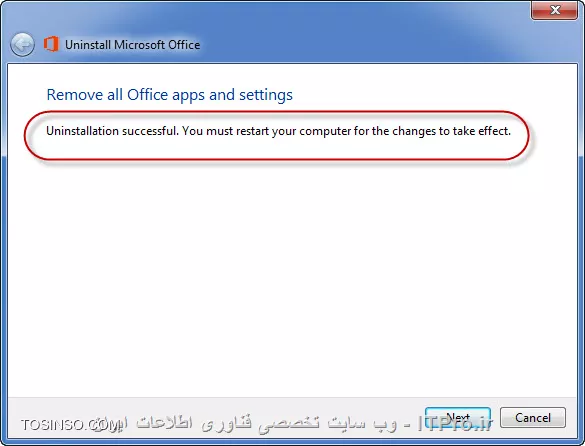Click the 'Remove all Office apps and settings' heading
The height and width of the screenshot is (446, 585).
coord(169,95)
